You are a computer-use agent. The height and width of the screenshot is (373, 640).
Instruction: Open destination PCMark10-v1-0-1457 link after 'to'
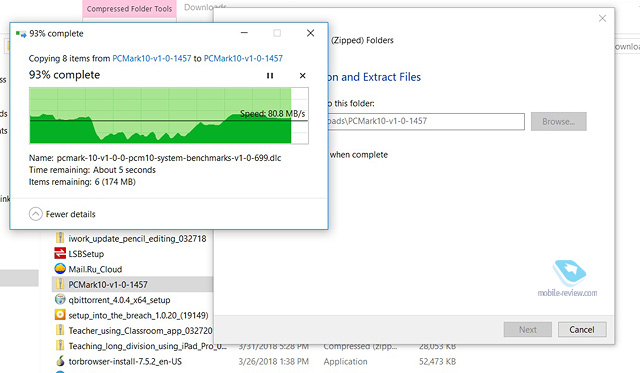click(243, 58)
